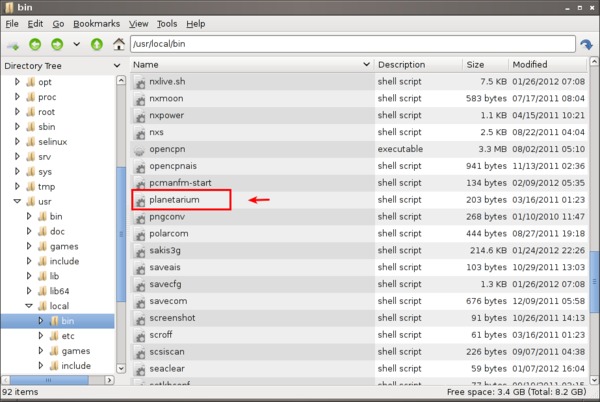
Task: Select the savecfg script icon
Action: pyautogui.click(x=140, y=285)
